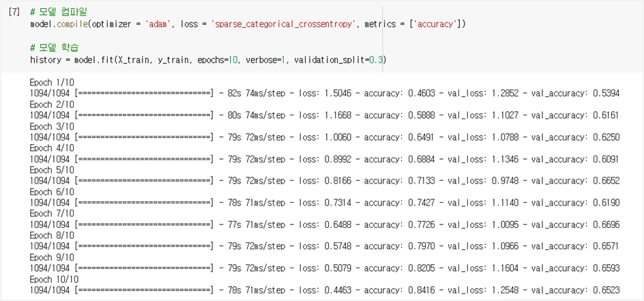Click the val_accuracy value 0.6091
The width and height of the screenshot is (644, 301).
[x=606, y=159]
